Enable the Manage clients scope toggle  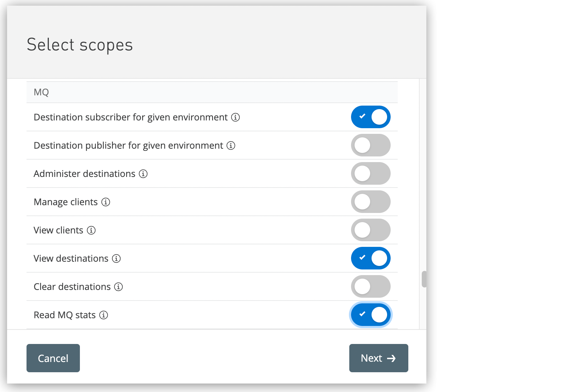point(370,202)
